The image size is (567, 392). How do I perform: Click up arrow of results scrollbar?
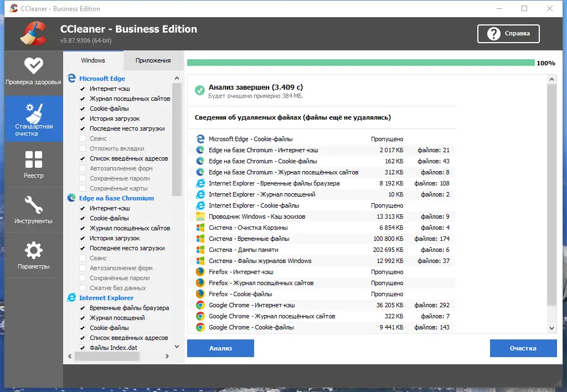(551, 79)
